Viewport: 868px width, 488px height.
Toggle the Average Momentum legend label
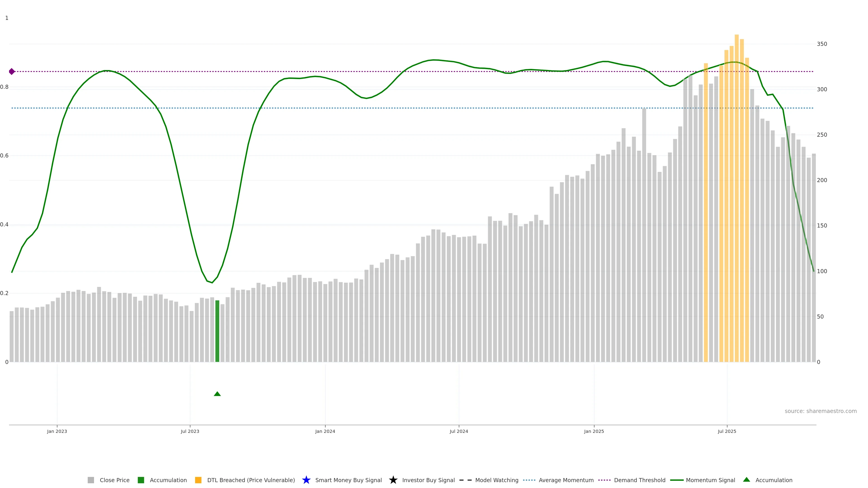point(566,480)
